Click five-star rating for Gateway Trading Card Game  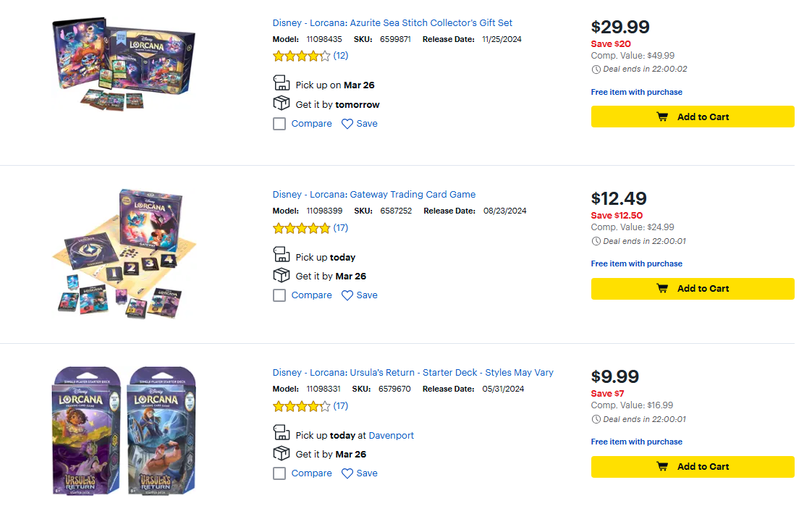pos(301,228)
